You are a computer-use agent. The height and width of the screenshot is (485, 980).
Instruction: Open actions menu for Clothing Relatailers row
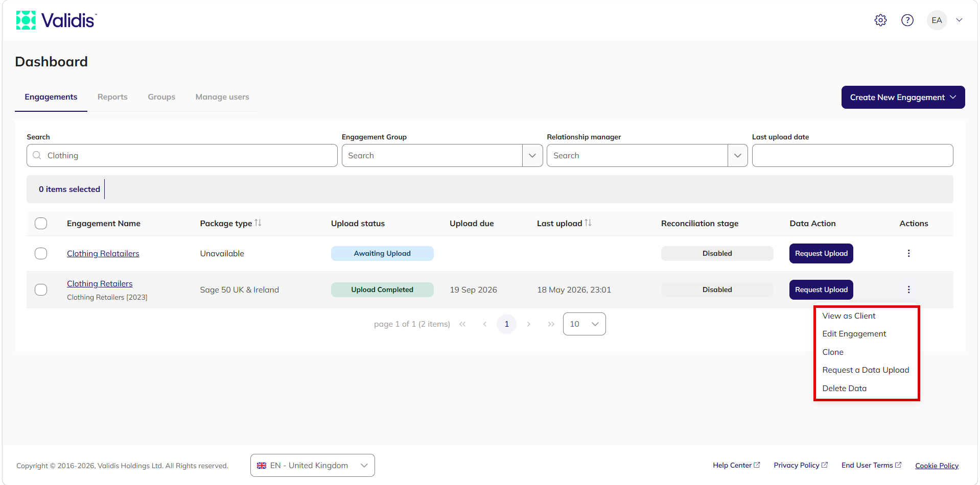tap(908, 253)
